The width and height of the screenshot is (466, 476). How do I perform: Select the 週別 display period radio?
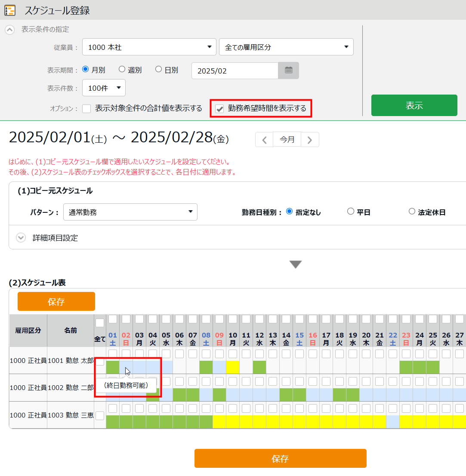click(122, 69)
